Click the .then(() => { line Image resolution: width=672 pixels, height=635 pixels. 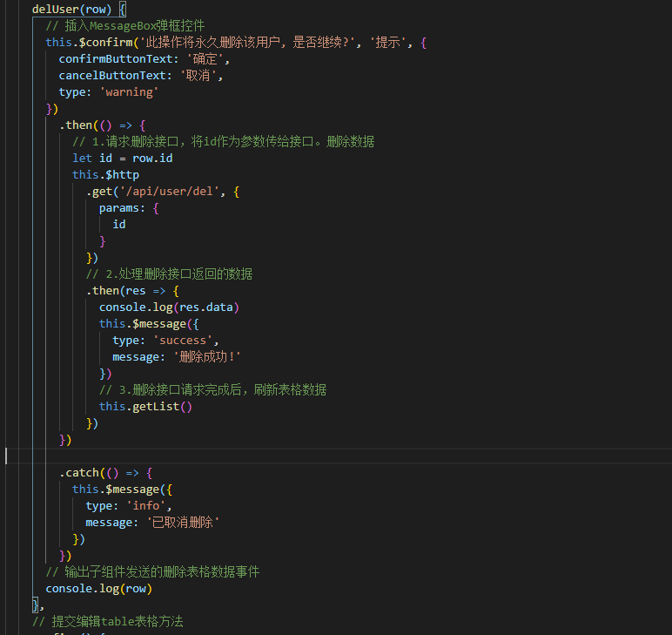[x=103, y=125]
